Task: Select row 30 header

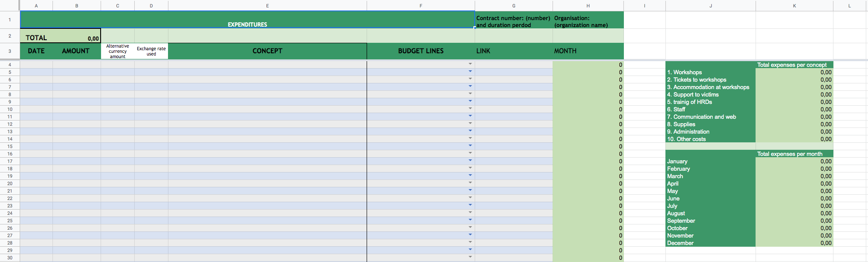Action: 10,258
